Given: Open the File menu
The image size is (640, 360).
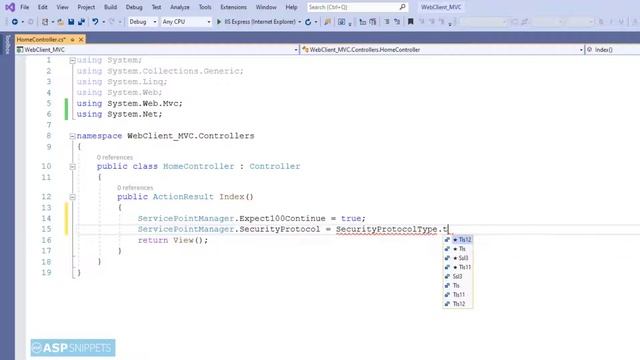Looking at the screenshot, I should (x=24, y=7).
